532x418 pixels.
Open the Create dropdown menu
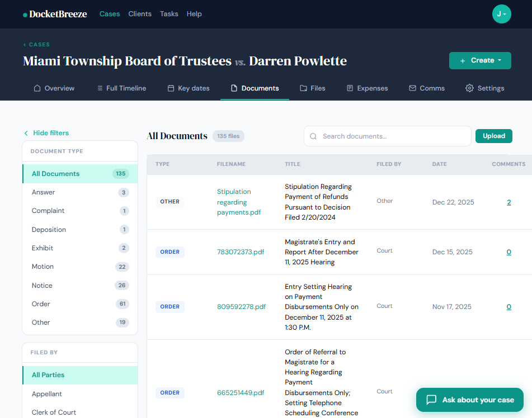point(480,60)
